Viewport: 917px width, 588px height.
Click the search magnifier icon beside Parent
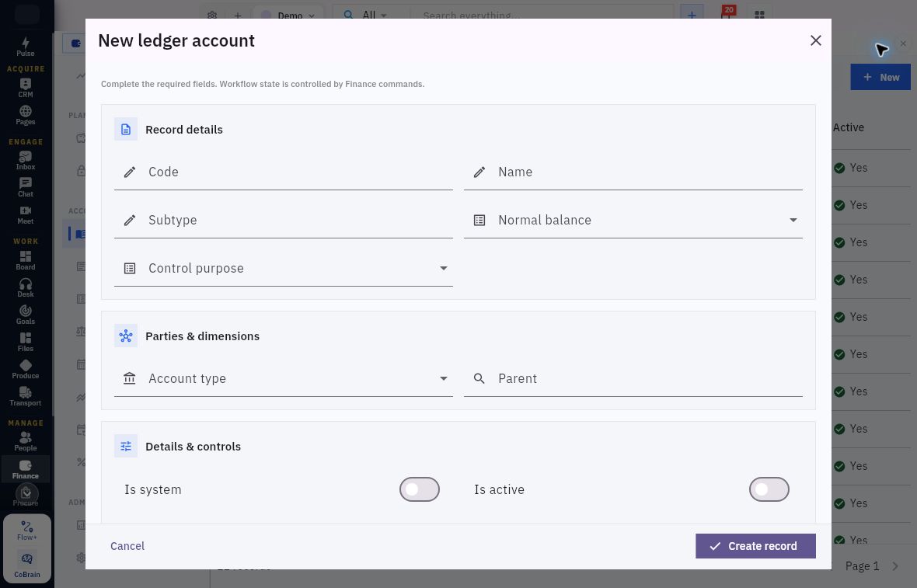point(479,379)
